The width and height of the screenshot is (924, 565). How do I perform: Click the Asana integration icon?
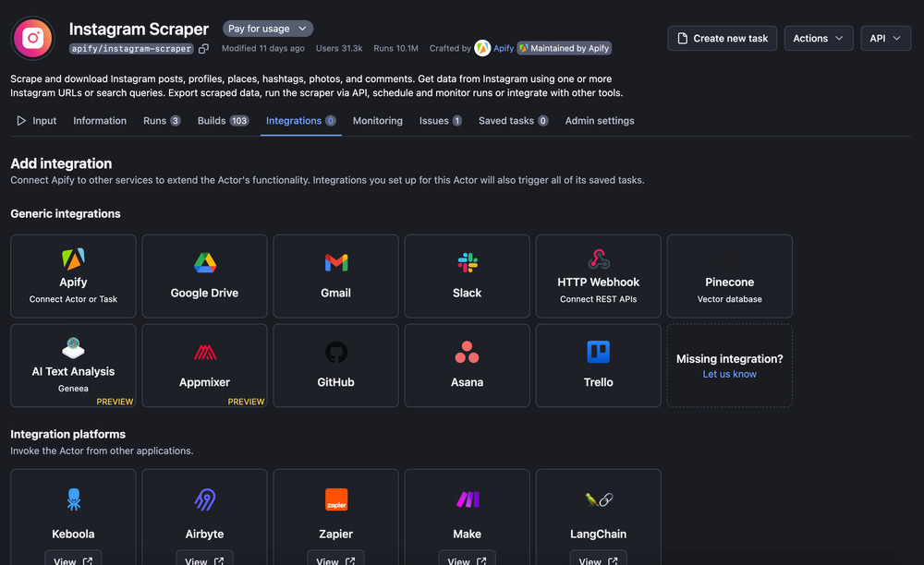467,353
